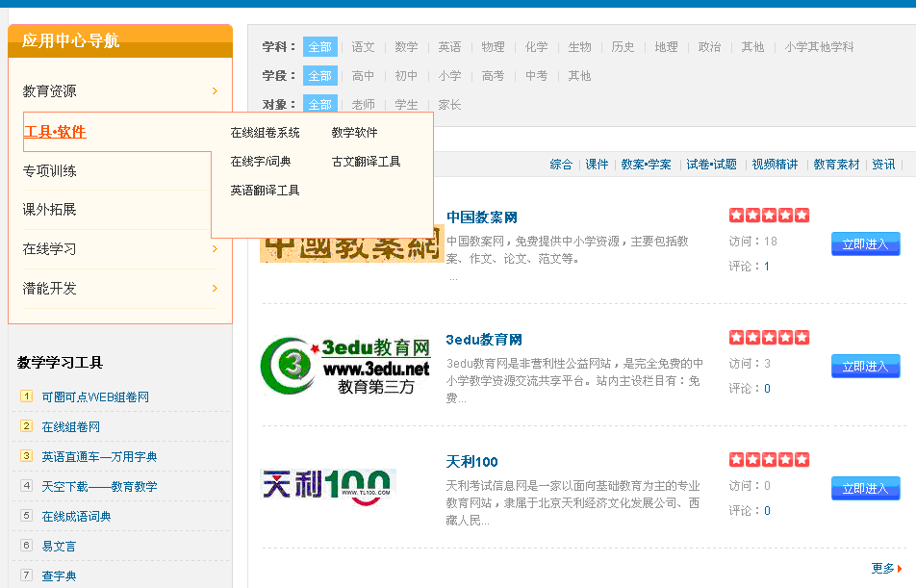The image size is (916, 588).
Task: Select 高中 filter in the 学段 row
Action: pyautogui.click(x=363, y=76)
